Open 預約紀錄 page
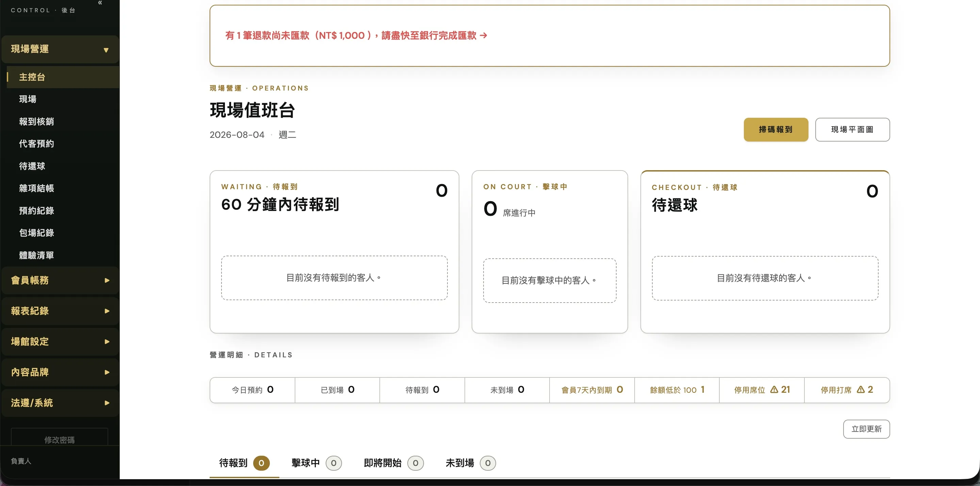980x486 pixels. tap(63, 211)
